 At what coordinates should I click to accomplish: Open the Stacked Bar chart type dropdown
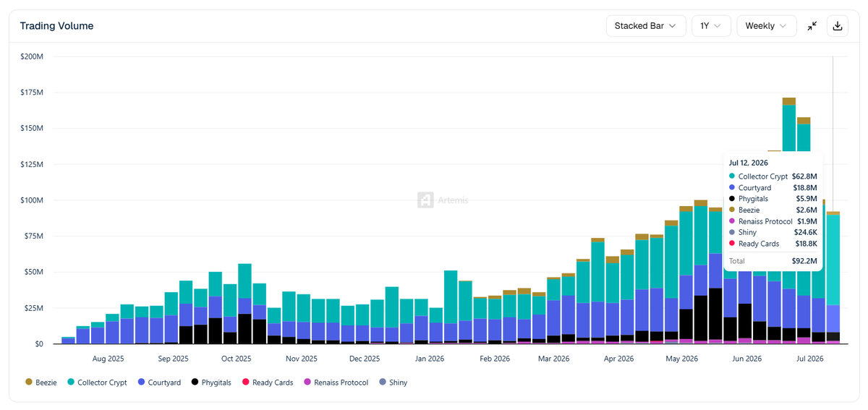coord(646,26)
